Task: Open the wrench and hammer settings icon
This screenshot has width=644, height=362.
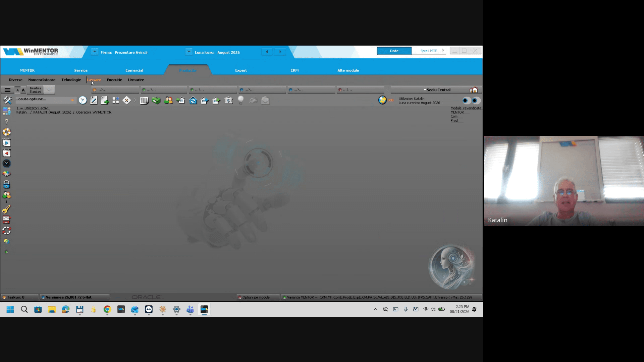Action: coord(7,100)
